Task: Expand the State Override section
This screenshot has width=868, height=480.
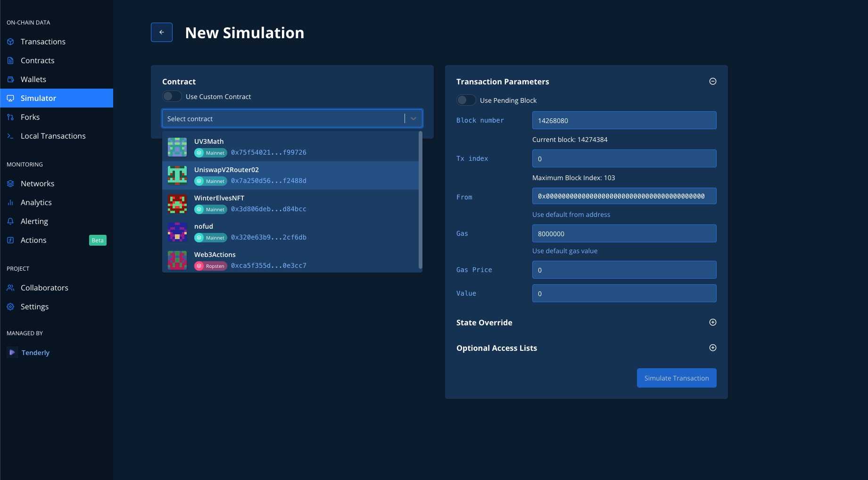Action: tap(713, 322)
